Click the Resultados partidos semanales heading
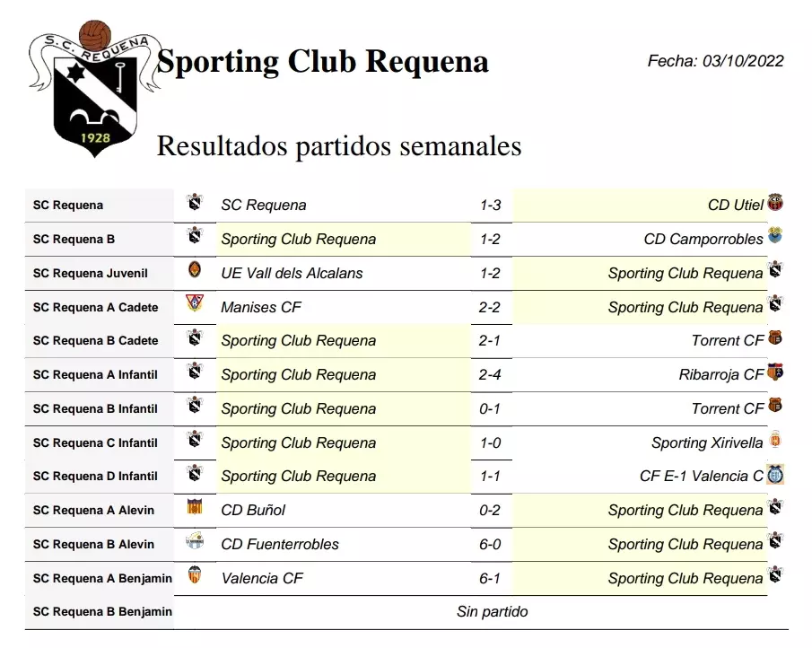This screenshot has height=648, width=812. (339, 145)
